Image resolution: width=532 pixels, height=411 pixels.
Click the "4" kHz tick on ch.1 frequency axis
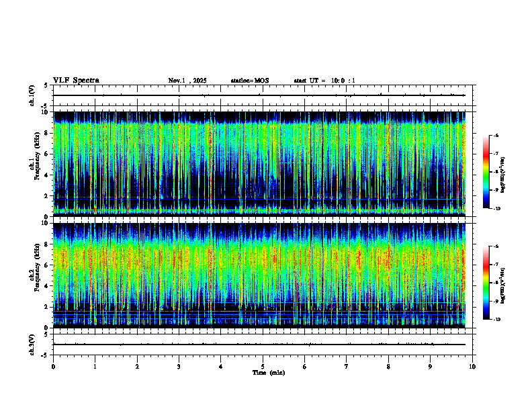click(x=47, y=175)
